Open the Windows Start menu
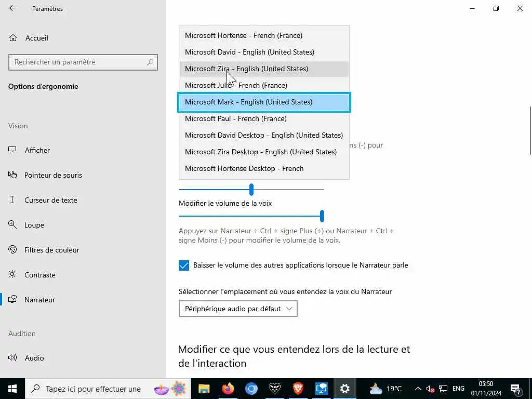This screenshot has height=399, width=532. tap(12, 389)
